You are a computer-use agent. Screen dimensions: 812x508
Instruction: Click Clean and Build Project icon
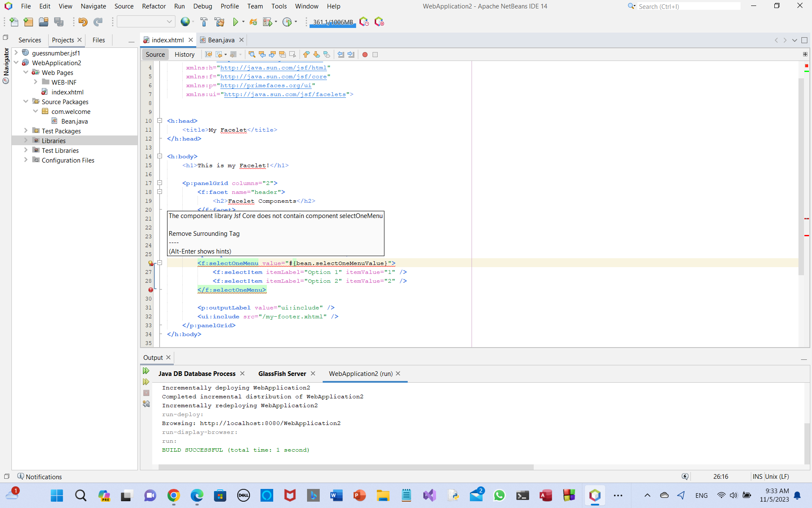(219, 22)
